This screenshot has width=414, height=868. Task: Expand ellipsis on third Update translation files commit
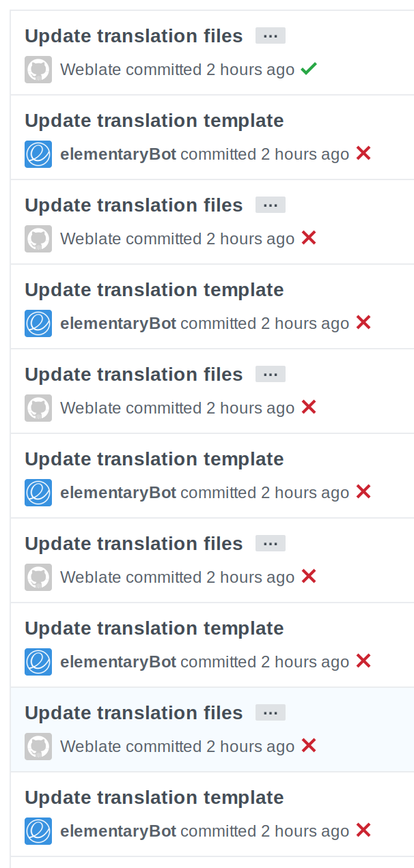(271, 373)
